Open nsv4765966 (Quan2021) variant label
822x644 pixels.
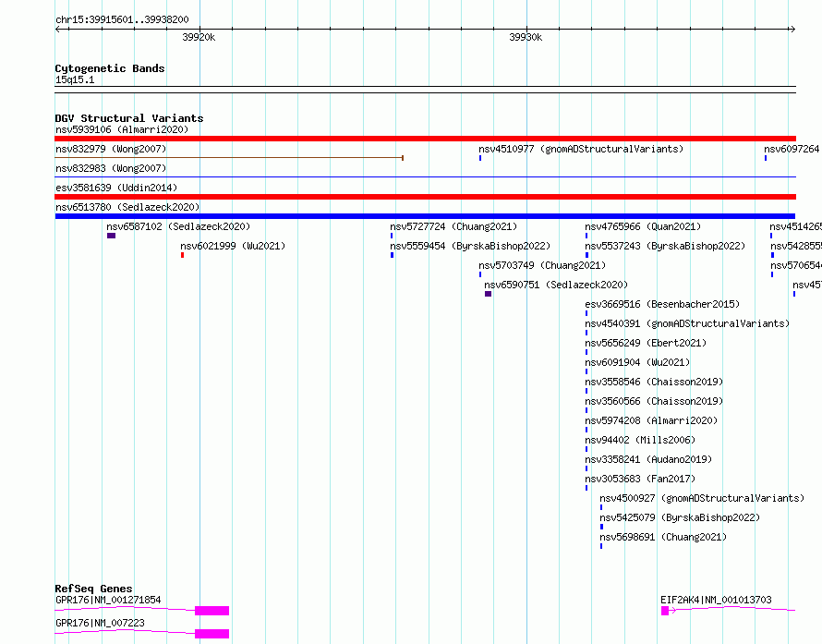(x=643, y=226)
